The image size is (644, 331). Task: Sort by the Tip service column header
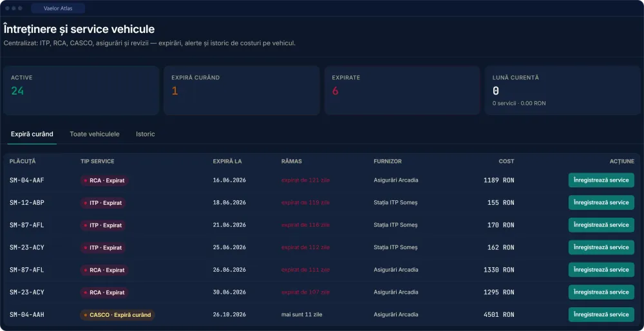pos(97,162)
